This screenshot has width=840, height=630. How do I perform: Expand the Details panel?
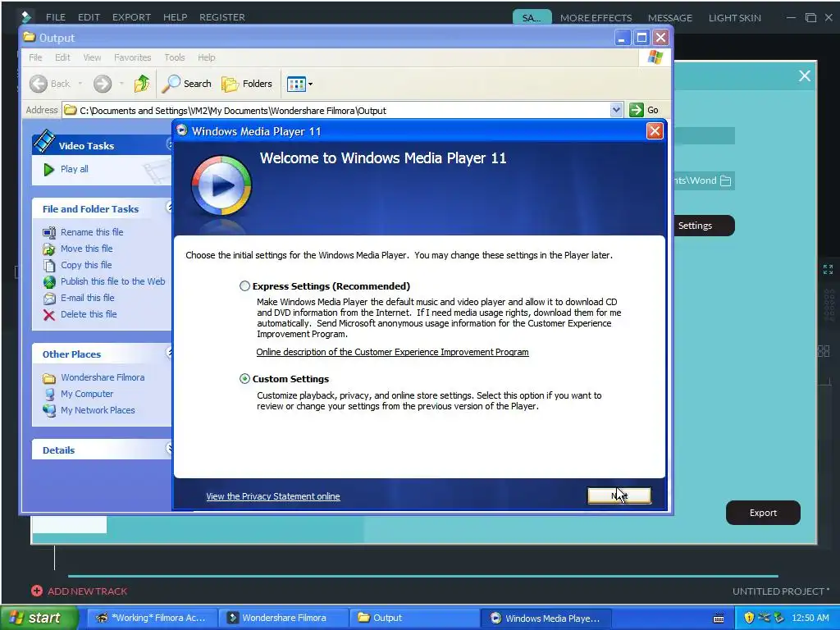(169, 449)
